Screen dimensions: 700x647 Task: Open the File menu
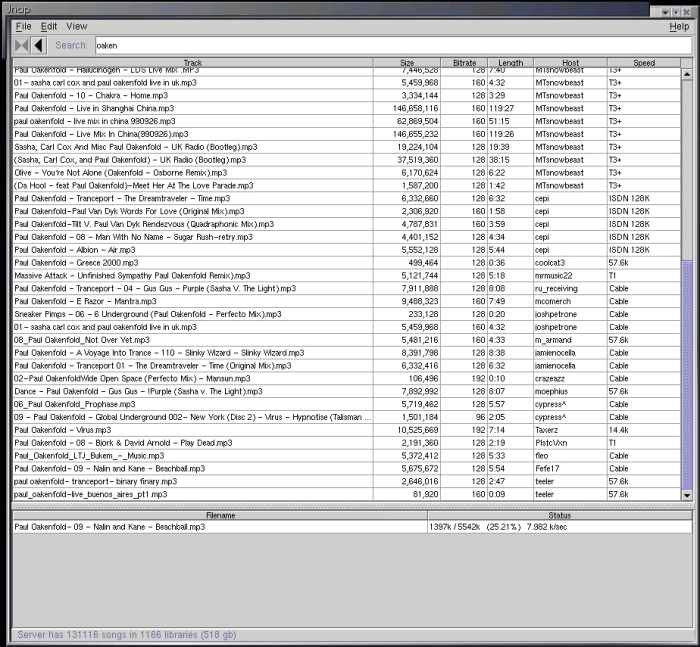coord(24,26)
